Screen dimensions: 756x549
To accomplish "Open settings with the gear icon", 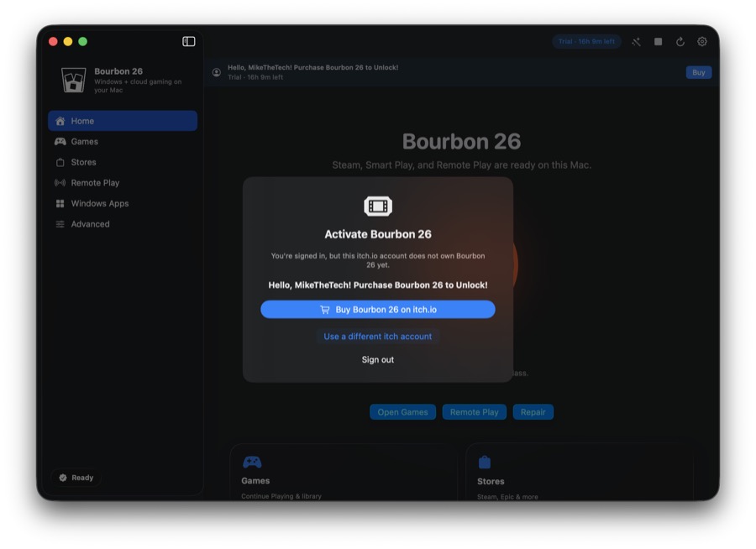I will point(702,42).
